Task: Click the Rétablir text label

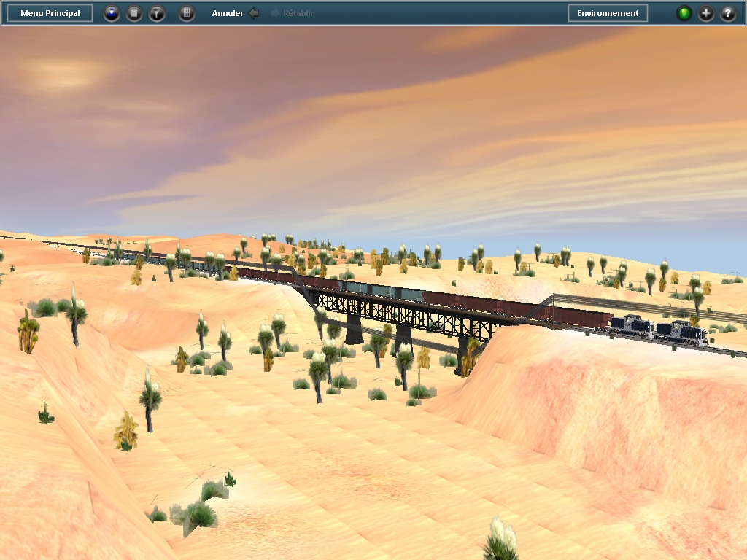Action: tap(298, 13)
